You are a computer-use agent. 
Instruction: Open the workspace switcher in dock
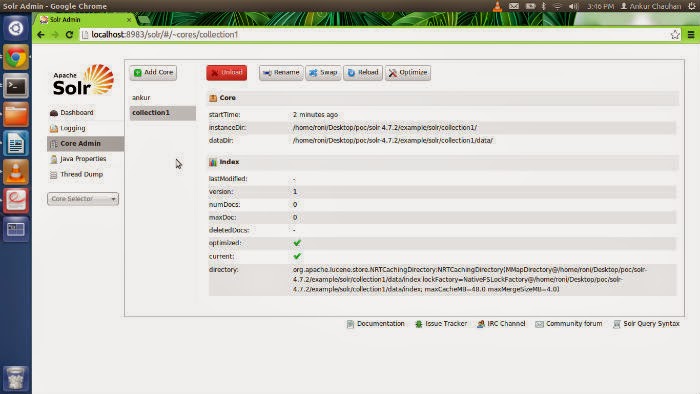16,229
